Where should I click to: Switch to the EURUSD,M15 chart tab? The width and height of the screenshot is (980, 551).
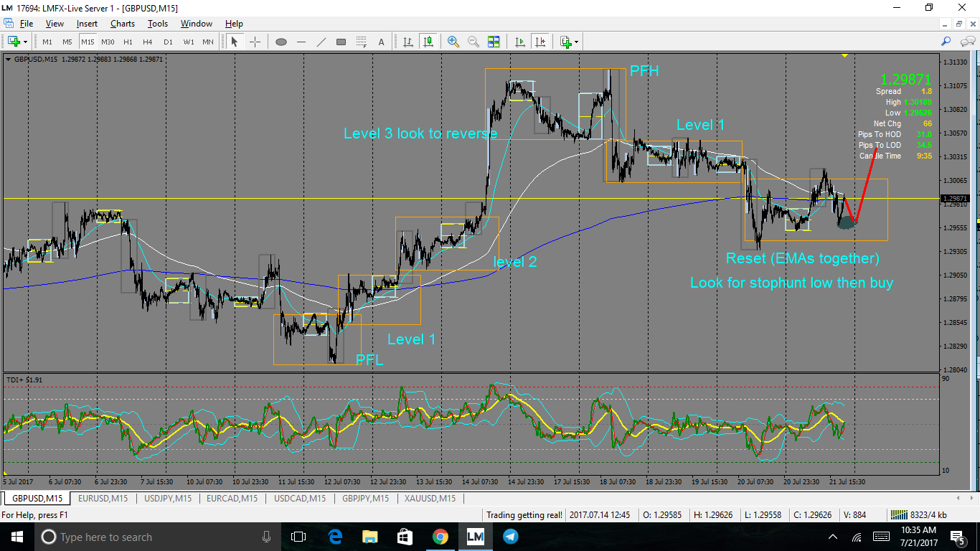point(103,498)
